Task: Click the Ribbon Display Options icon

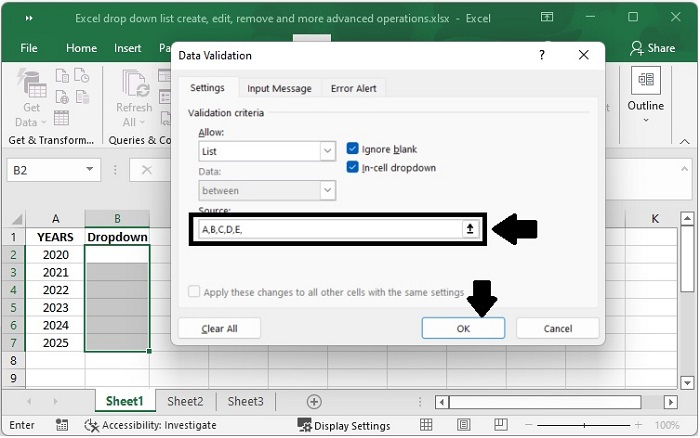Action: (546, 17)
